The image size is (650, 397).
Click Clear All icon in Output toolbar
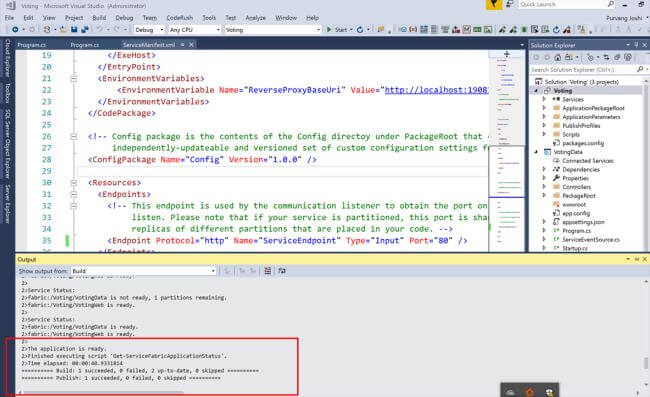click(x=268, y=271)
